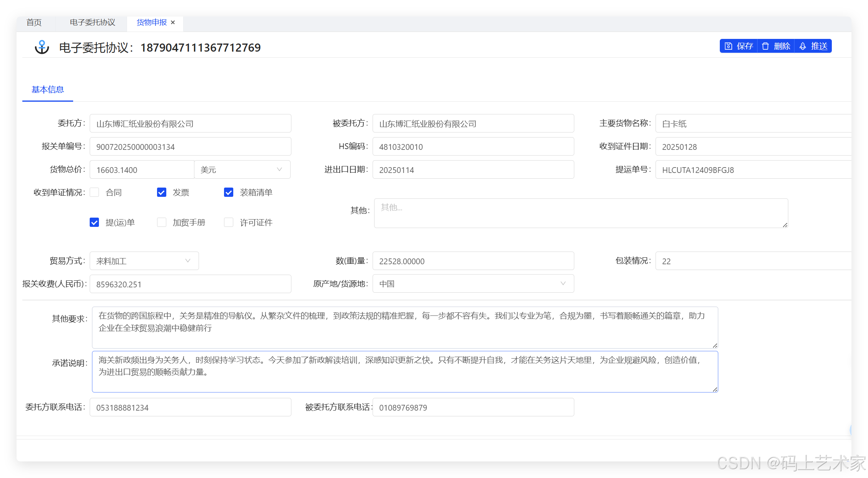Click the 包装情况 field with 22
Viewport: 868px width, 478px height.
[753, 261]
